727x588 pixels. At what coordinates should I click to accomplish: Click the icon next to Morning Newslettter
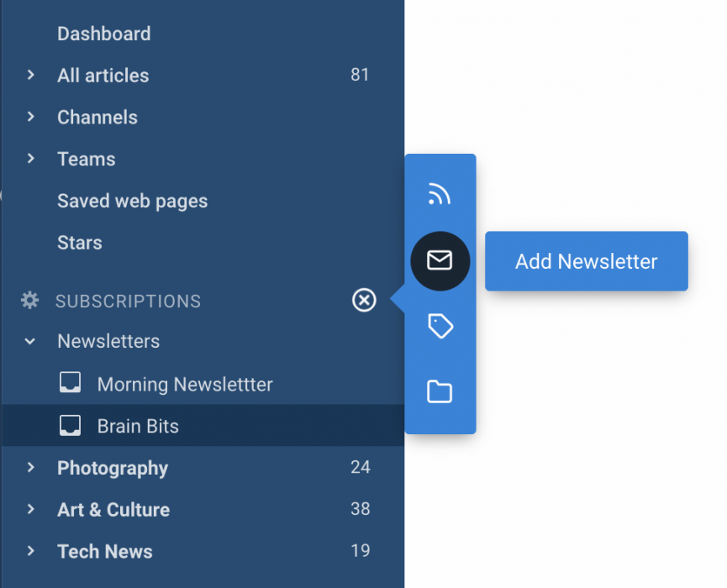pos(71,383)
